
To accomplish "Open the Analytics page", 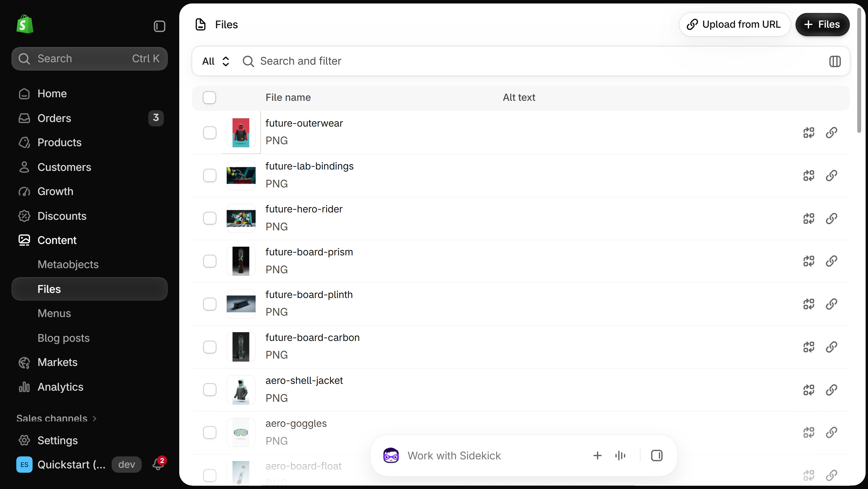I will (90, 387).
